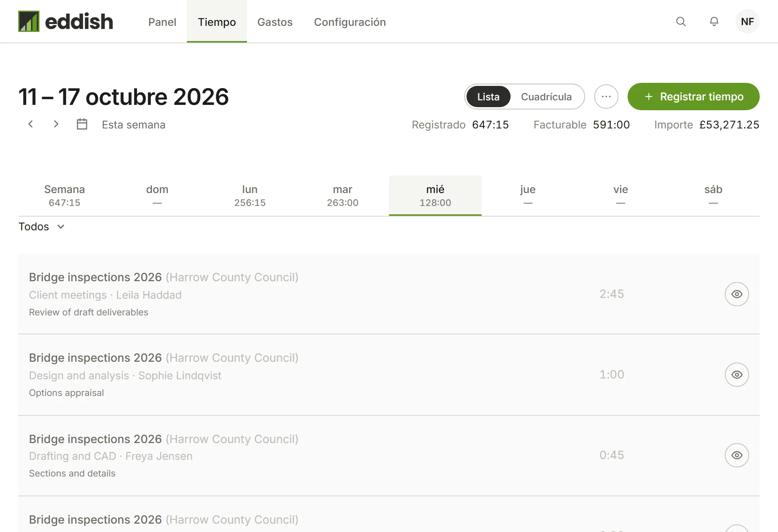Screen dimensions: 778x532
Task: Go to previous week arrow
Action: coord(31,124)
